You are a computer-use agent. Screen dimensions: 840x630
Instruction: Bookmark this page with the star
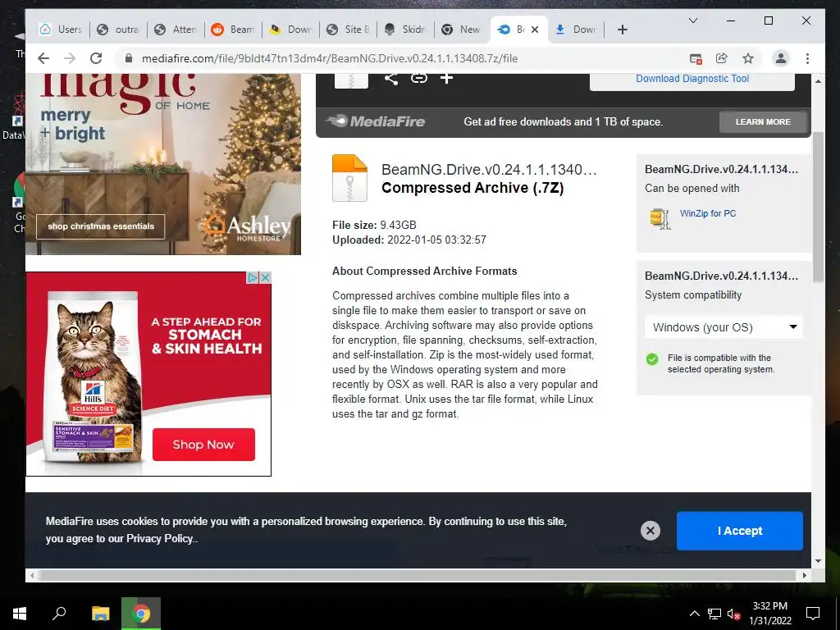pyautogui.click(x=748, y=58)
